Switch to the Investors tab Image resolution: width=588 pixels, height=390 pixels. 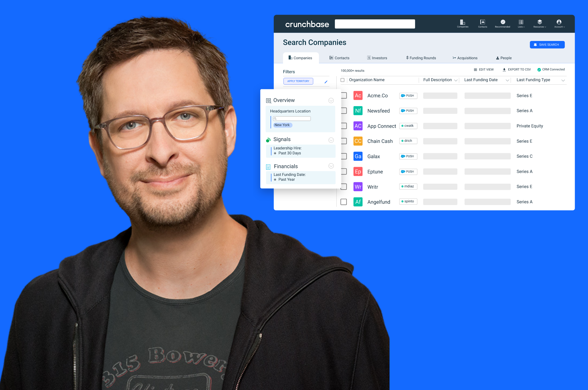click(377, 58)
